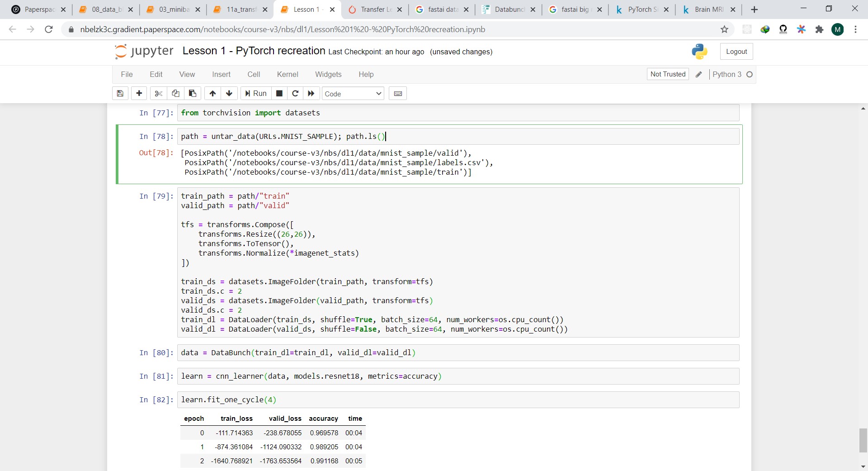Copy selected cells icon
Viewport: 868px width, 471px height.
(175, 94)
